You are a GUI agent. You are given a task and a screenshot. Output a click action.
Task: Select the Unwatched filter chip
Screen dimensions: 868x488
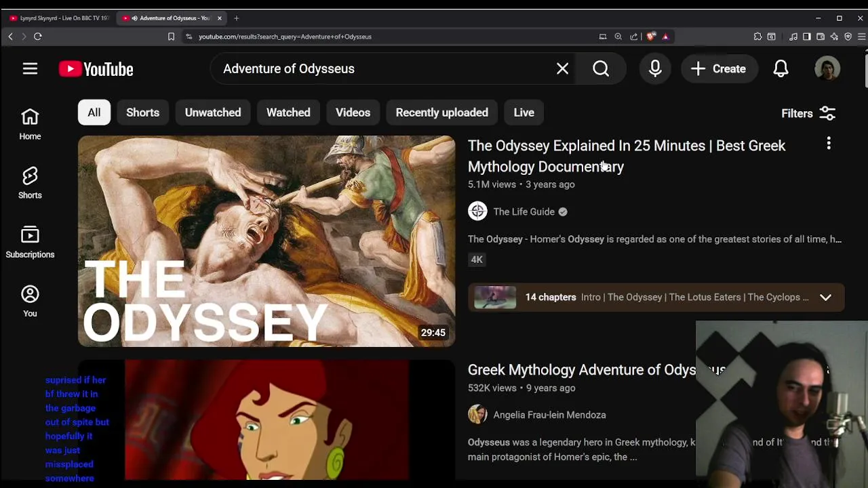213,113
